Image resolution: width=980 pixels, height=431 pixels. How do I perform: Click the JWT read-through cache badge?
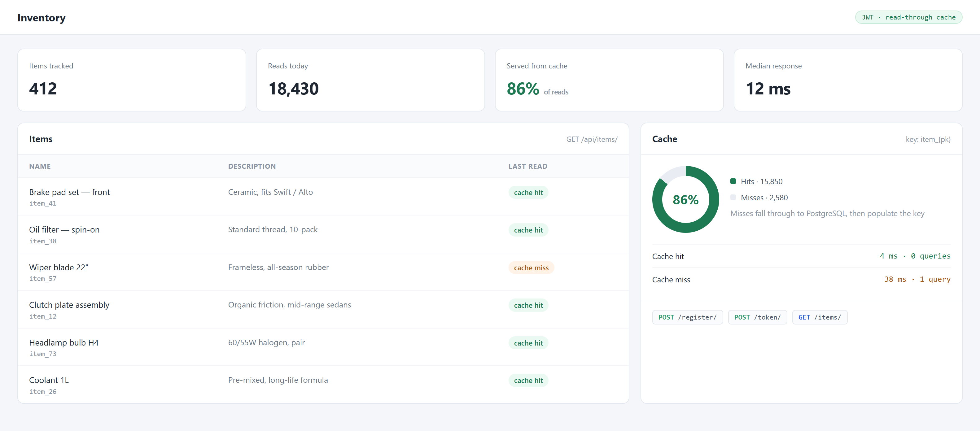908,17
